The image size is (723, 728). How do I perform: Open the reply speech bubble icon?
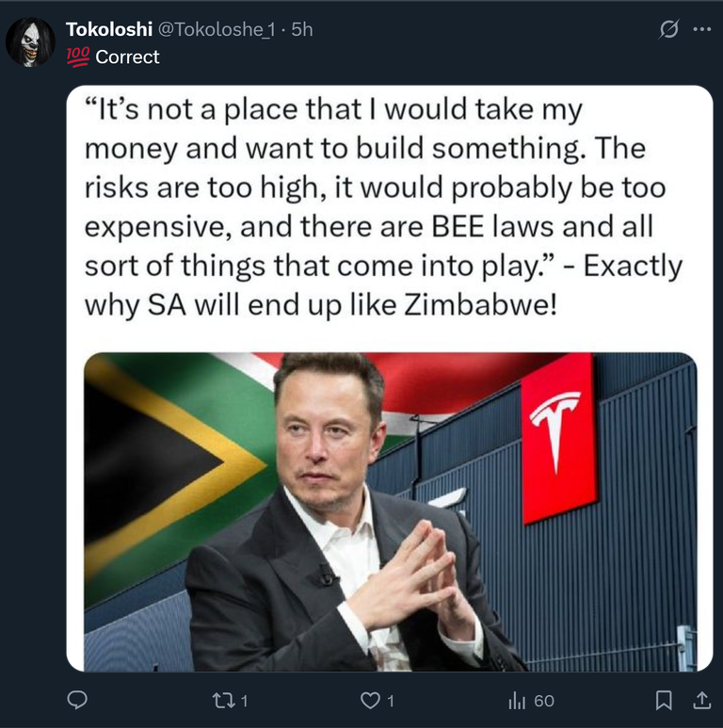(x=77, y=700)
